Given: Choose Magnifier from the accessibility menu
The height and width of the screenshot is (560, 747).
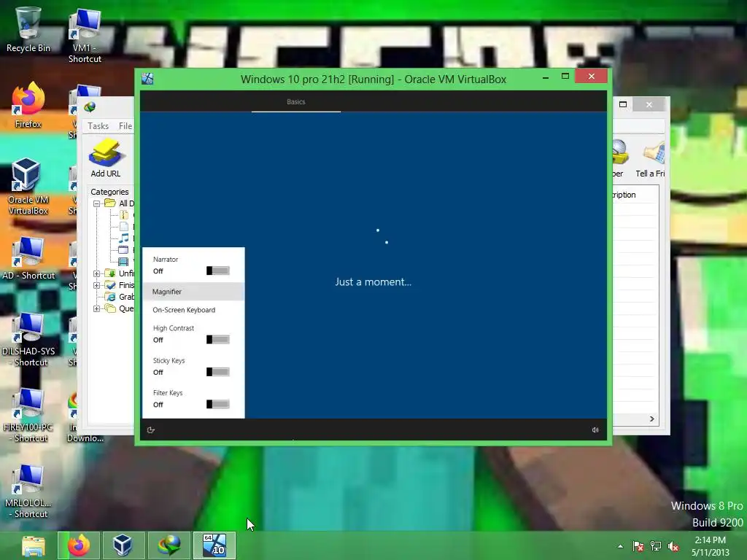Looking at the screenshot, I should [x=193, y=292].
